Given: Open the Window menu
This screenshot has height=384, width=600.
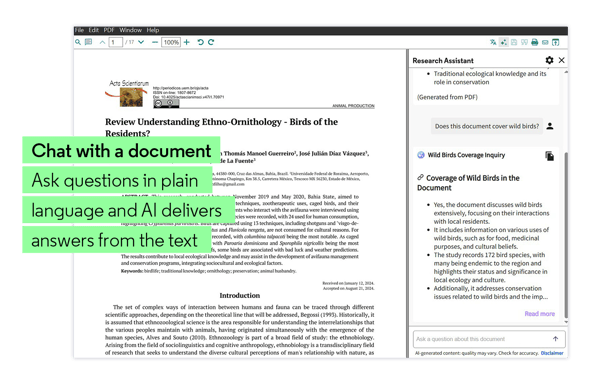Looking at the screenshot, I should 130,30.
